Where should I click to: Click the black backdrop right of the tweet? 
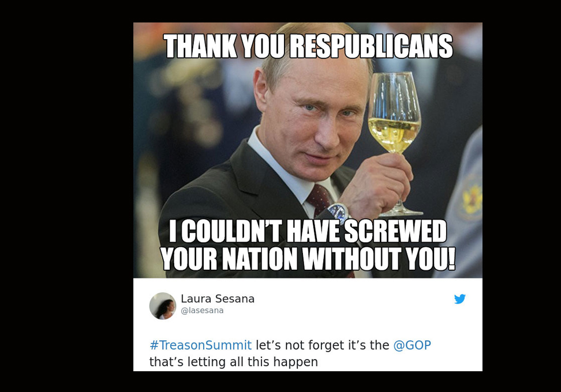point(522,196)
